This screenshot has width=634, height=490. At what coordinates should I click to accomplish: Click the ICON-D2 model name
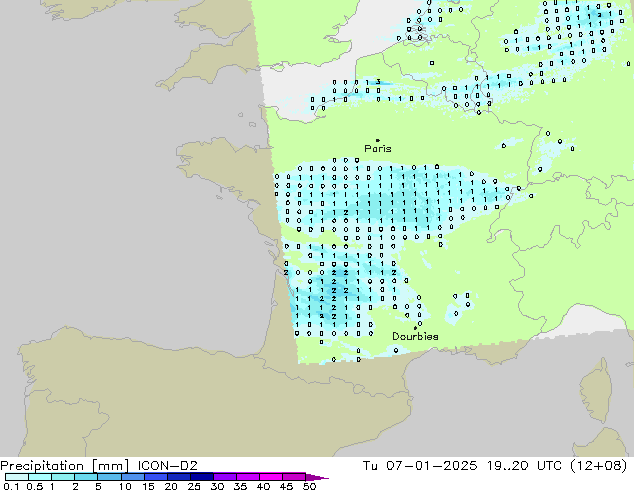[x=167, y=466]
